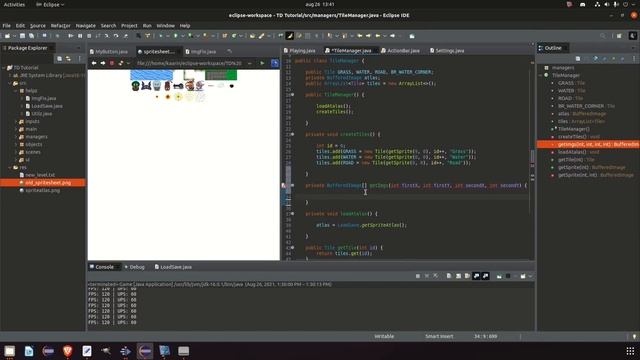This screenshot has height=360, width=640.
Task: Select LoadSave.java in Package Explorer
Action: click(47, 106)
